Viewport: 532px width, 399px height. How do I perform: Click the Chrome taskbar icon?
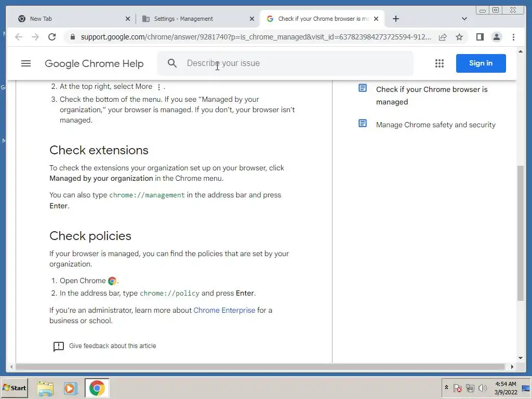[x=97, y=388]
